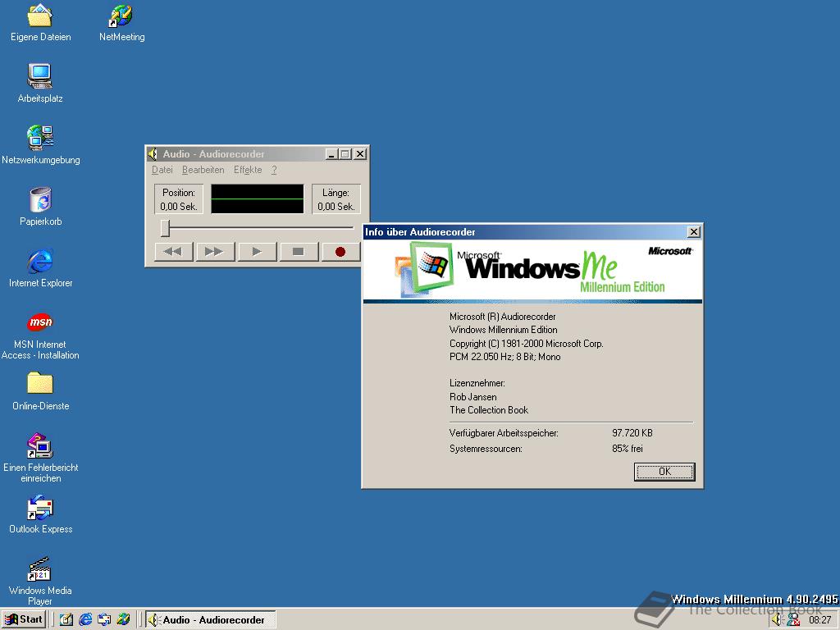Screen dimensions: 840x630
Task: Click the red record button in Audiorecorder
Action: click(x=340, y=251)
